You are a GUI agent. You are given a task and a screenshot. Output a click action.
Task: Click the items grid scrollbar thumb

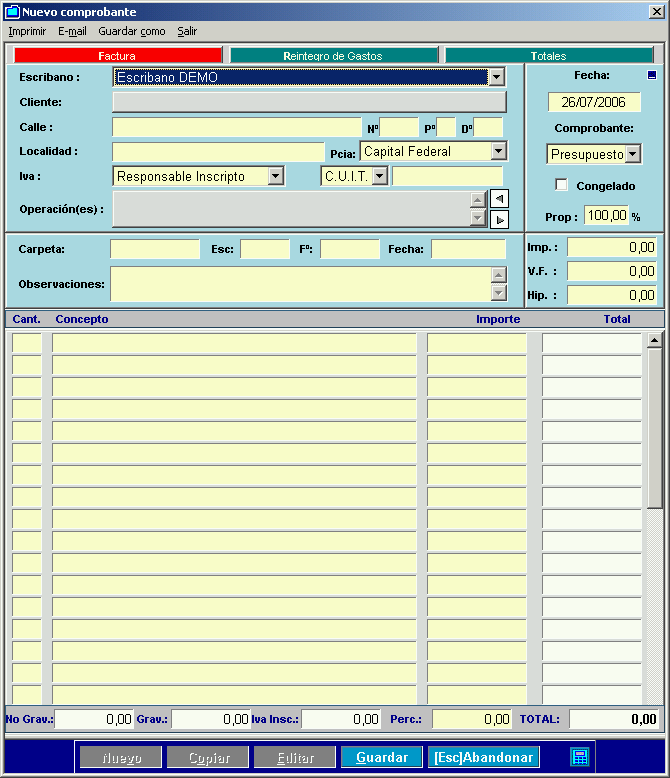click(x=655, y=428)
